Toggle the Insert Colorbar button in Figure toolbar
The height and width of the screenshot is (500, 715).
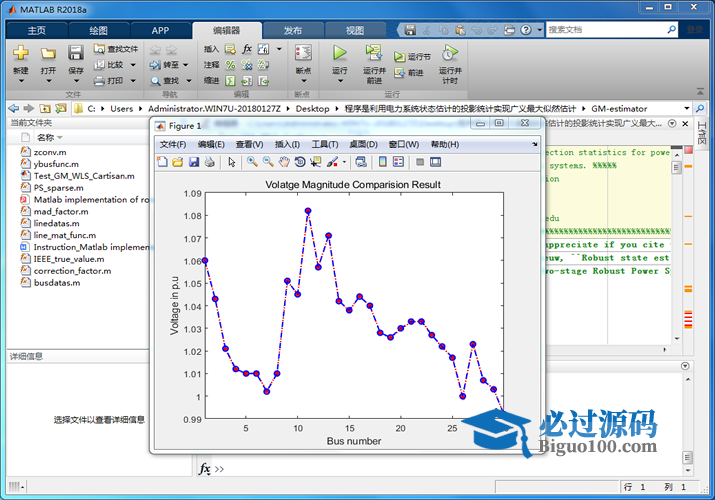tap(381, 162)
